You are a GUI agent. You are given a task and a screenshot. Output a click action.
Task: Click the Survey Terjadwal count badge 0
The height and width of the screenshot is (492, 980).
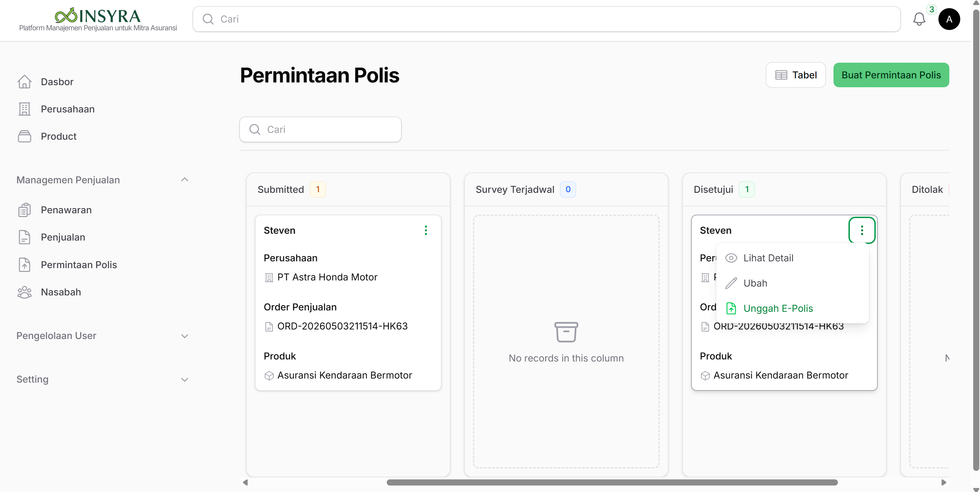coord(568,189)
